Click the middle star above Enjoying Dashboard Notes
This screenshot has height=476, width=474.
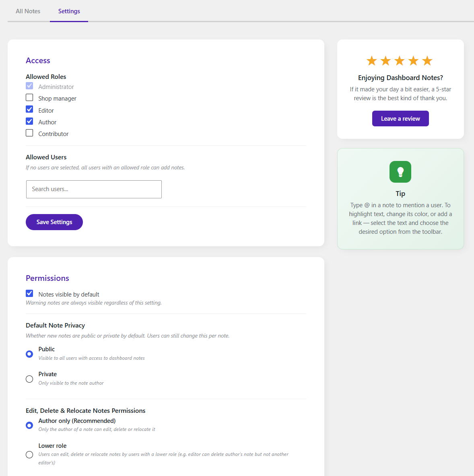tap(399, 60)
